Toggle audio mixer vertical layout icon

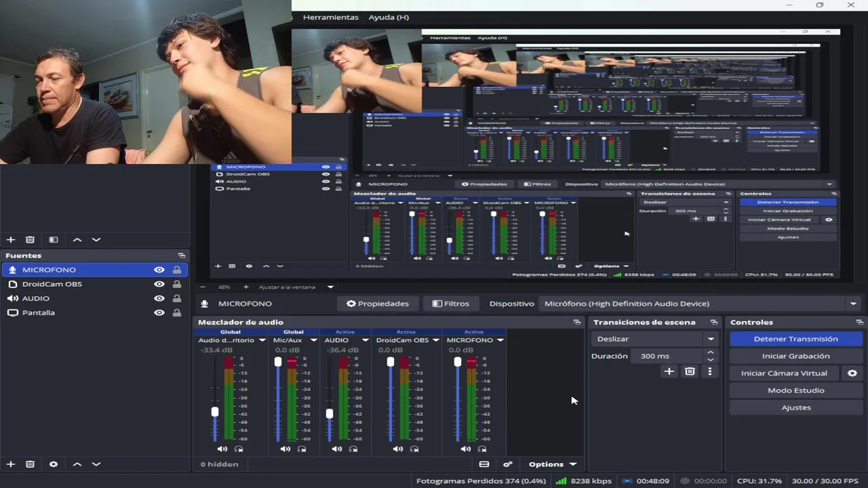click(x=484, y=464)
